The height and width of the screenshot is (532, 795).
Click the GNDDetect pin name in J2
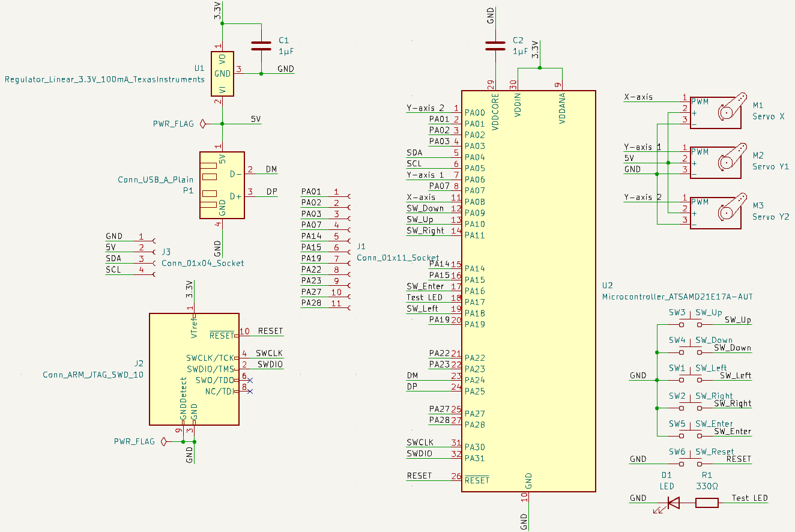pyautogui.click(x=184, y=399)
